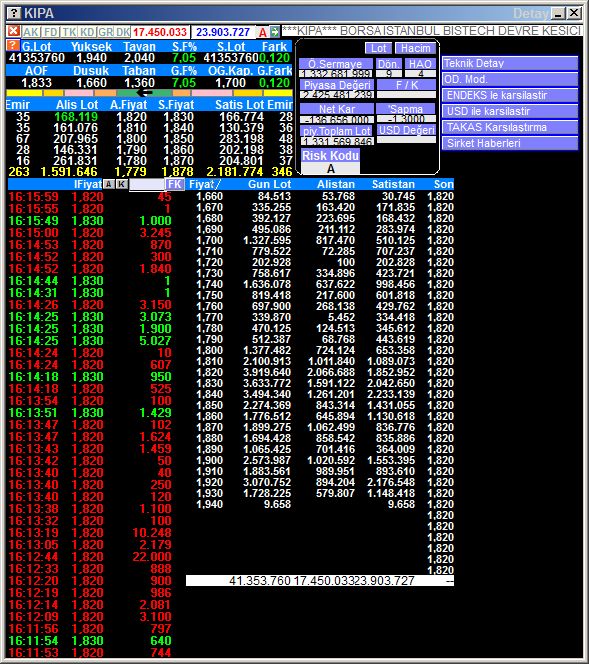Click the red A icon in toolbar
The height and width of the screenshot is (664, 589).
pos(263,32)
